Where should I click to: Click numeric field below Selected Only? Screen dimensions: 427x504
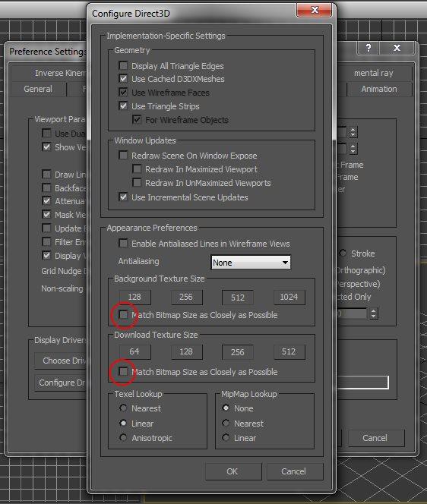tap(352, 313)
